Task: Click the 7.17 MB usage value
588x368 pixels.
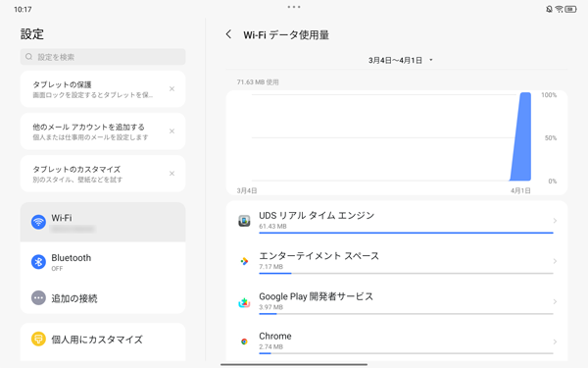Action: [270, 267]
